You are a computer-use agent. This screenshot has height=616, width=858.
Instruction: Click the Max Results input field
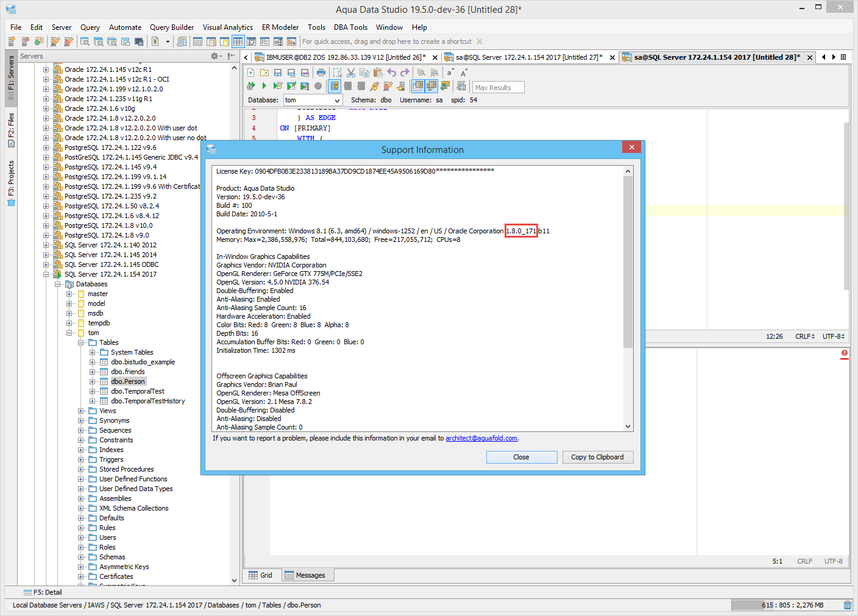pyautogui.click(x=498, y=87)
